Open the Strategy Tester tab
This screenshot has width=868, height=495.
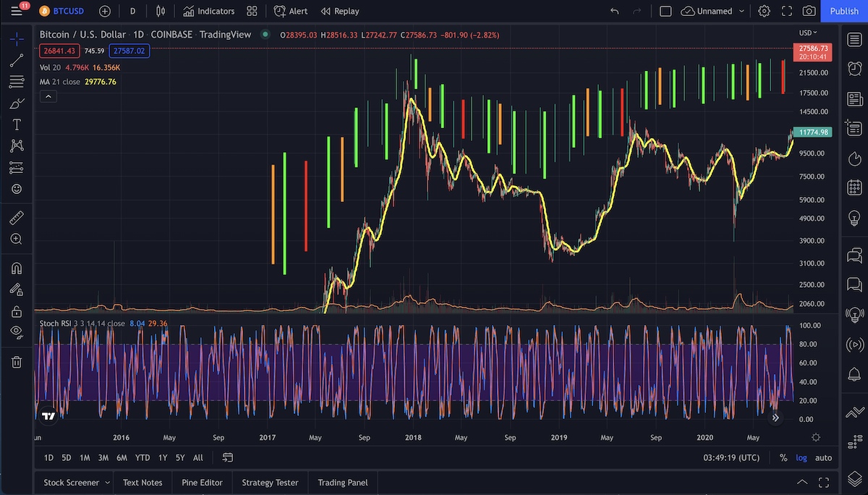(270, 483)
